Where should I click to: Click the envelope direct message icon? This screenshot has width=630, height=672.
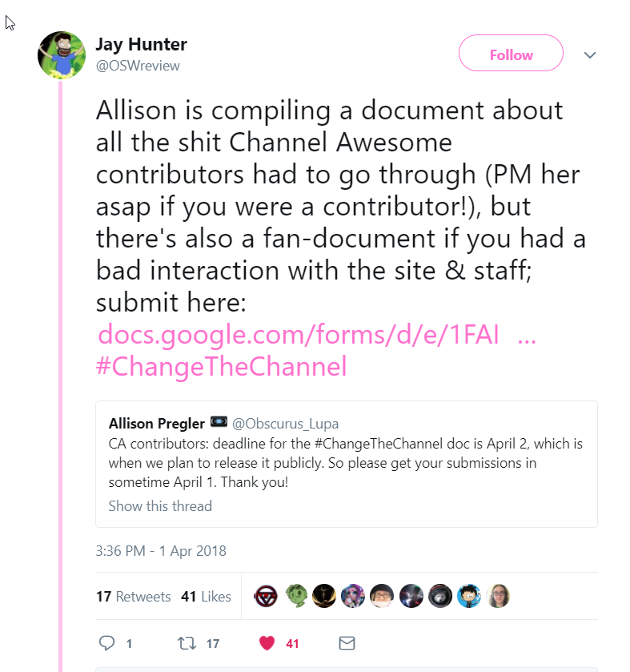(x=347, y=643)
